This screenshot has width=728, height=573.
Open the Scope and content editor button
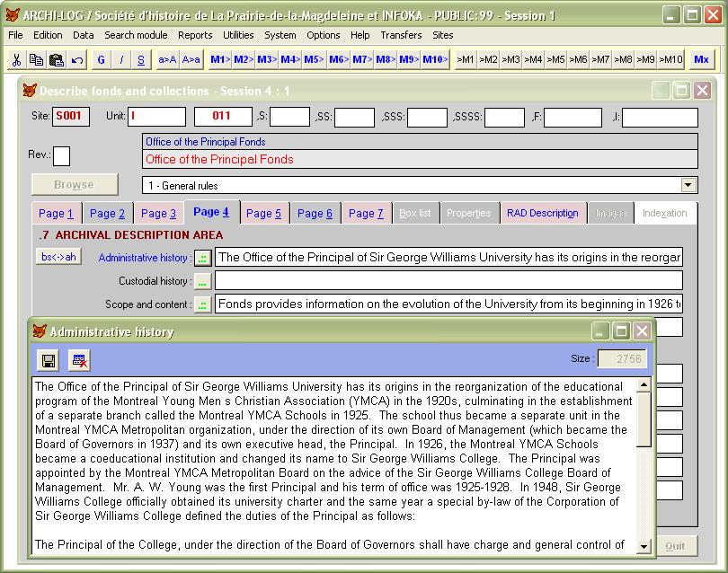tap(202, 305)
